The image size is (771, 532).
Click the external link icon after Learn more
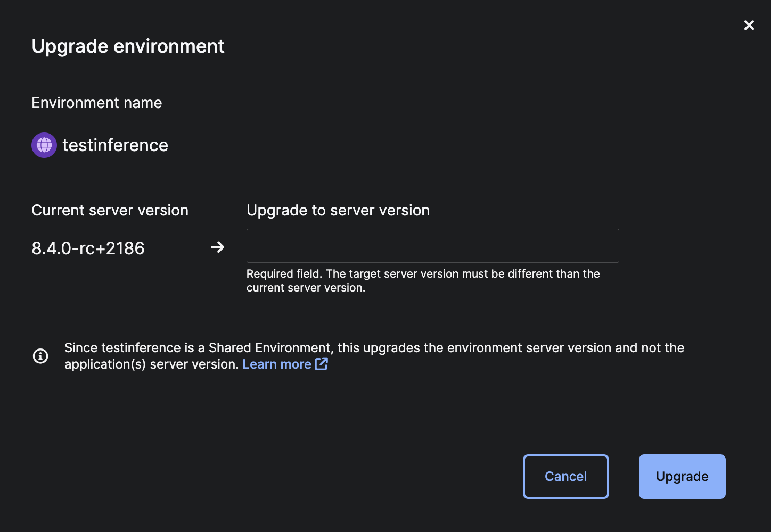[x=321, y=364]
